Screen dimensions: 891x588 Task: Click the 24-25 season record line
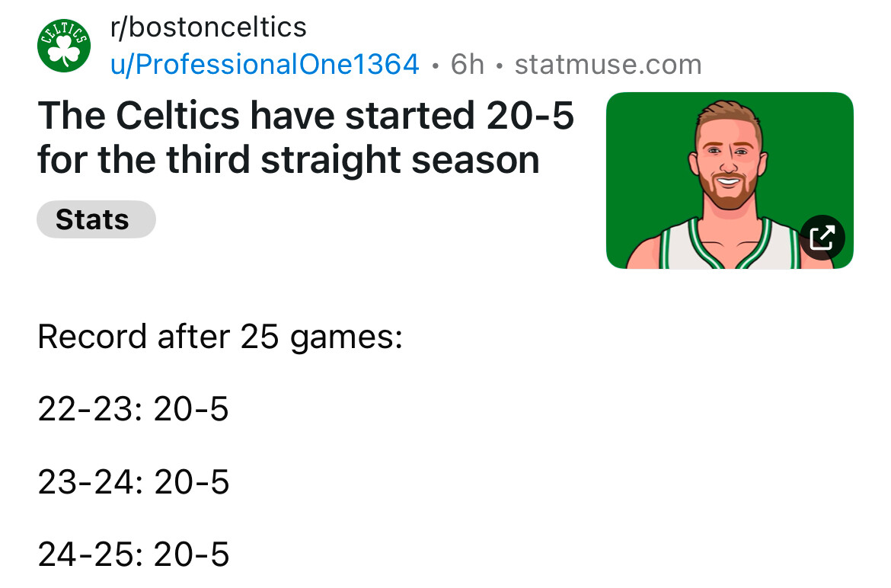(x=133, y=554)
